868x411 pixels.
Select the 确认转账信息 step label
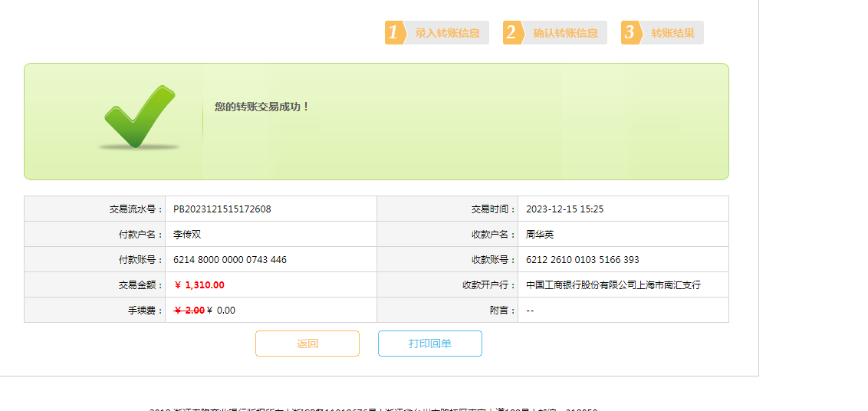(565, 33)
